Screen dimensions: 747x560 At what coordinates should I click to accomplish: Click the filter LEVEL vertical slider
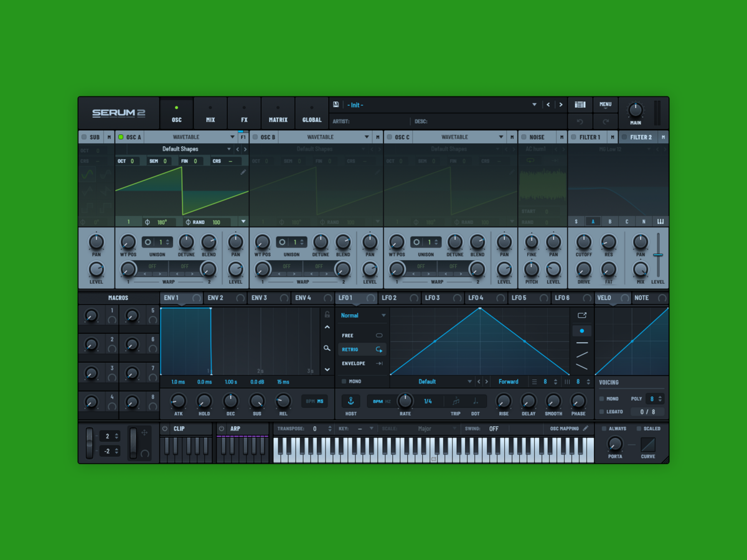tap(658, 255)
